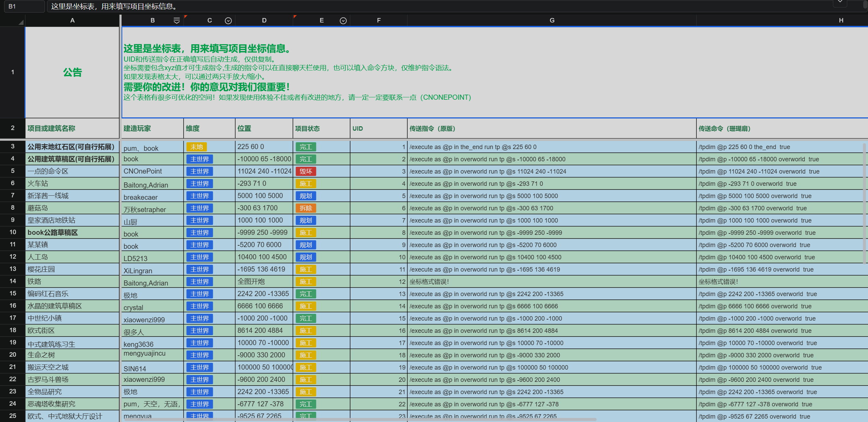Select the player cell CNOnePoint
Image resolution: width=868 pixels, height=422 pixels.
(x=152, y=171)
